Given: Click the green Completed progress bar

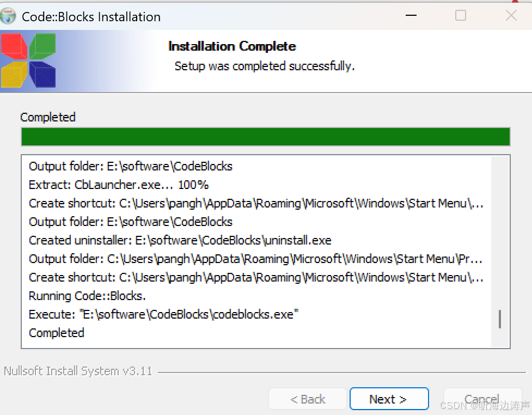Looking at the screenshot, I should pyautogui.click(x=266, y=137).
